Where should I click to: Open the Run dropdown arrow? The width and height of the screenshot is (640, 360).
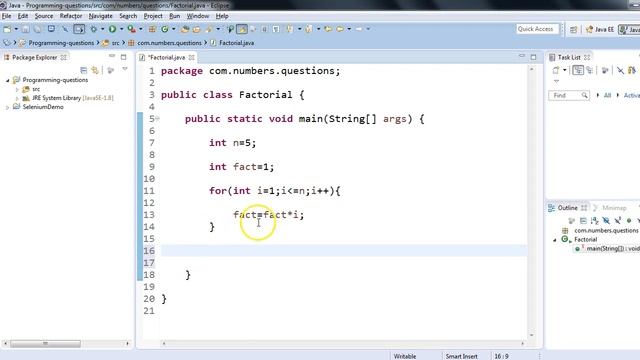click(121, 29)
